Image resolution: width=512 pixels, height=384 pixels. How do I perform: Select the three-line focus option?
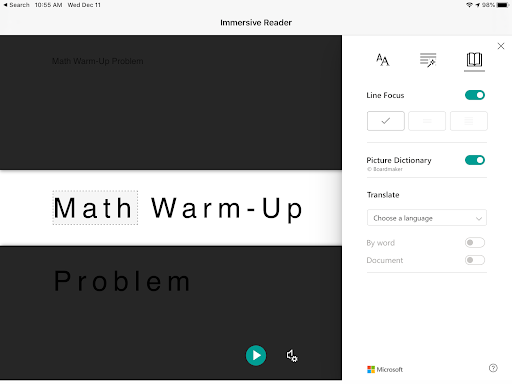427,121
